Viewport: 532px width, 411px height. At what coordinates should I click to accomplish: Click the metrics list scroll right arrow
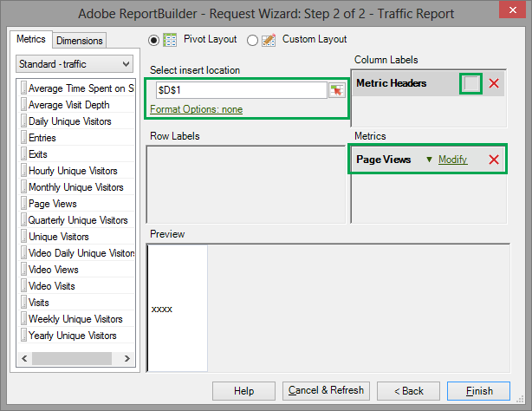[127, 358]
